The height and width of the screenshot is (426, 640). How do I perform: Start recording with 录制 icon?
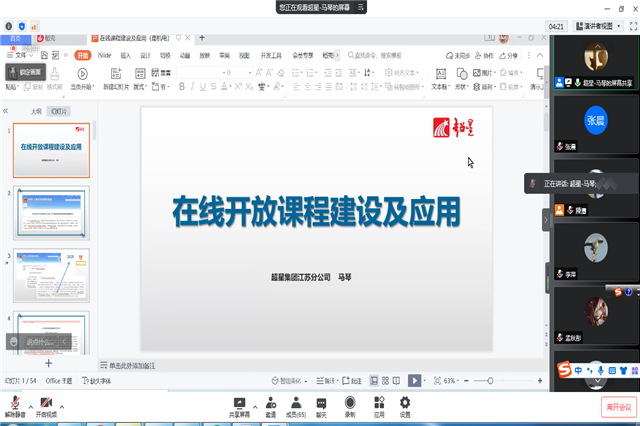pyautogui.click(x=350, y=402)
